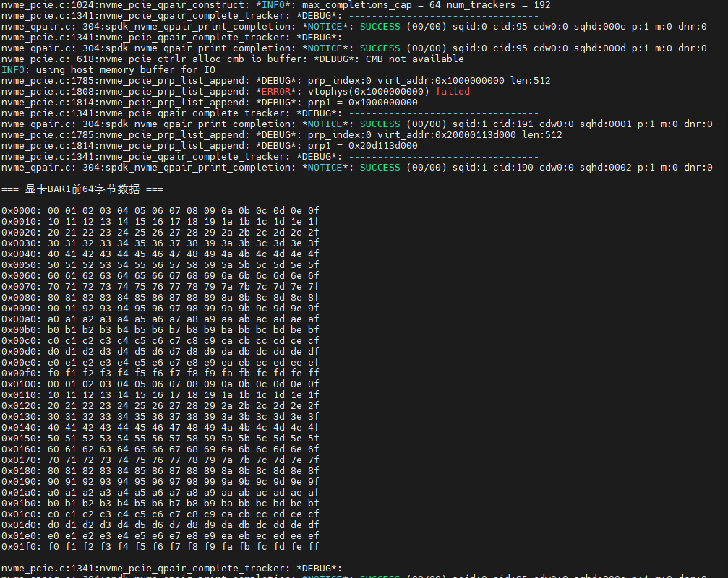Click the "using host memory buffer" line
The image size is (728, 578).
pos(108,70)
